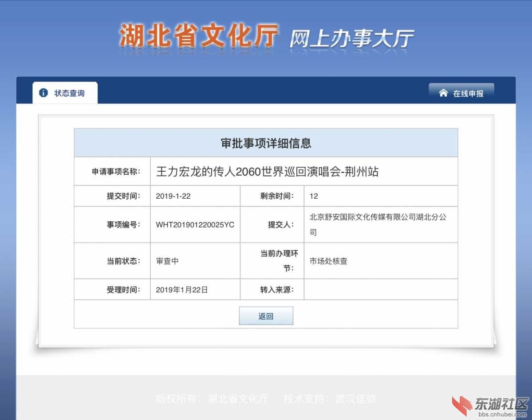
Task: Click the 当前办理环节 label
Action: (279, 260)
